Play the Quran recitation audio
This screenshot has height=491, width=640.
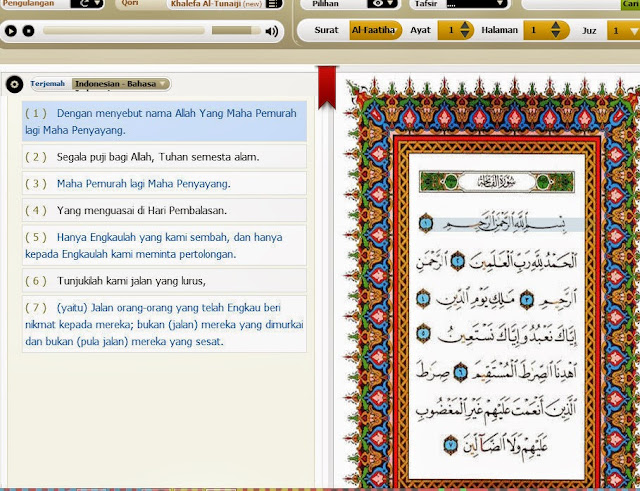11,31
